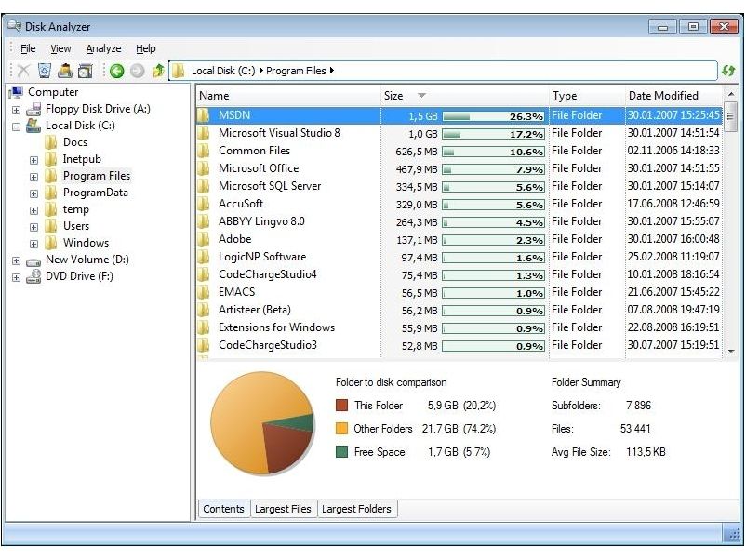Viewport: 746px width, 560px height.
Task: Select the LogicNP Software folder row
Action: (x=460, y=257)
